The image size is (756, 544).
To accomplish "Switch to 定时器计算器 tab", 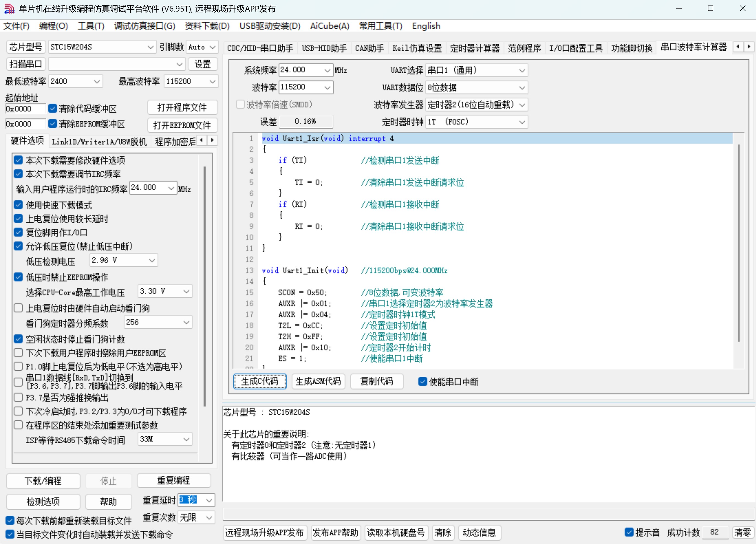I will tap(475, 48).
